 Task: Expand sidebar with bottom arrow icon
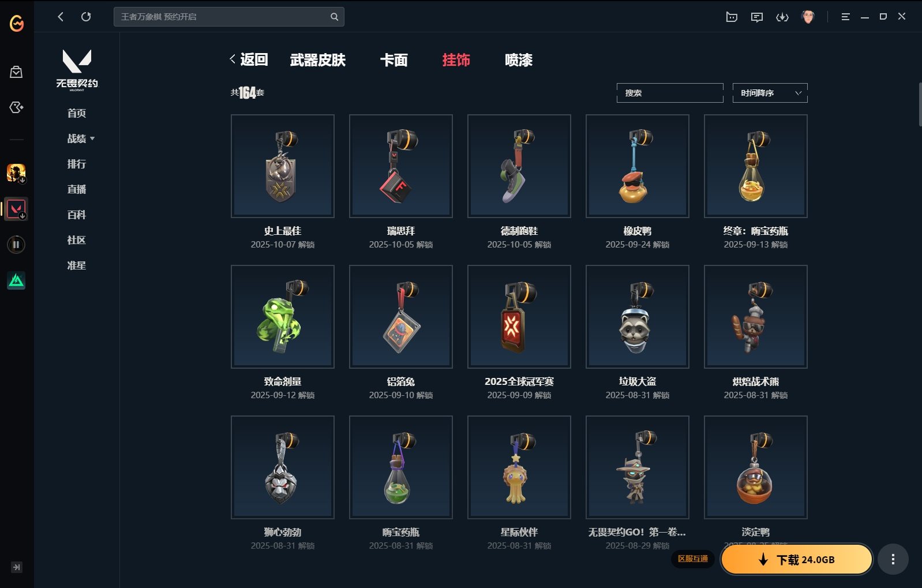tap(17, 567)
